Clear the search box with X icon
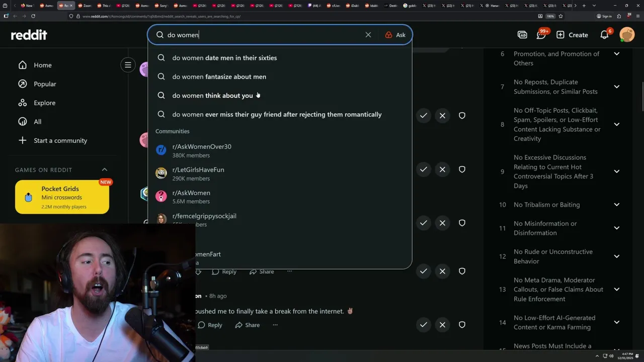Viewport: 644px width, 362px height. point(368,35)
